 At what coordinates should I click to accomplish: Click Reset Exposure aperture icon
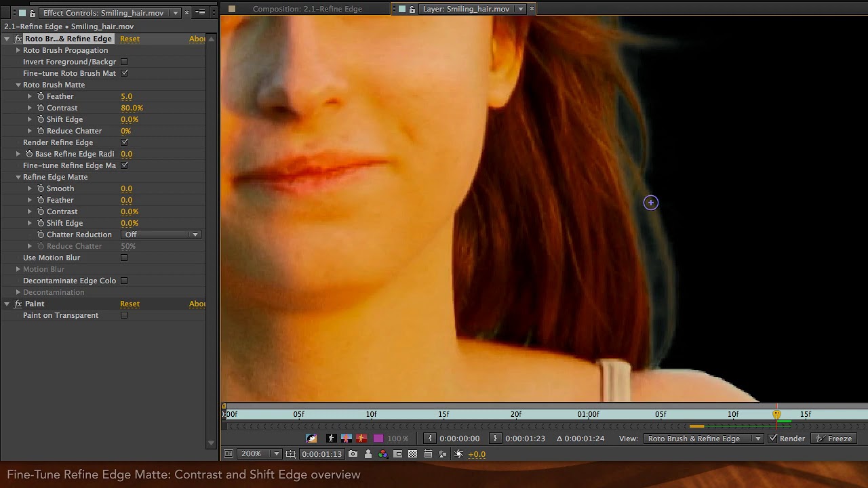pos(459,454)
